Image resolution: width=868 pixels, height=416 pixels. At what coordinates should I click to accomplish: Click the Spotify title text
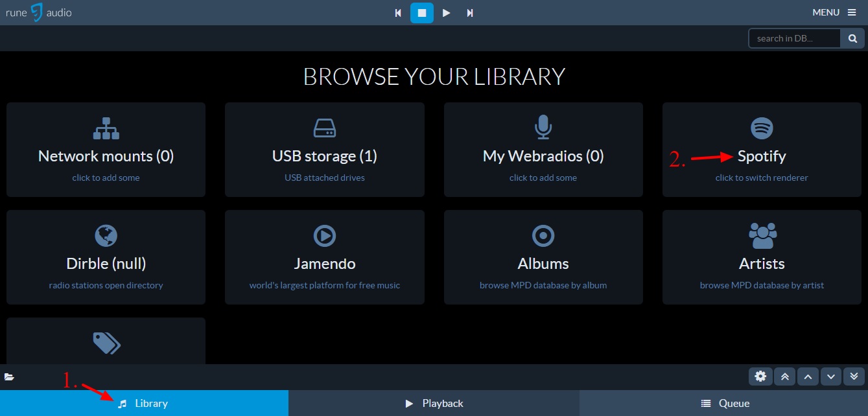762,156
